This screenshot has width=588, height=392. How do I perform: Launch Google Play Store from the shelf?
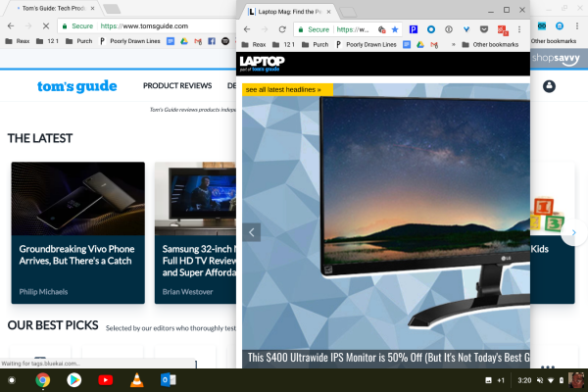coord(74,380)
